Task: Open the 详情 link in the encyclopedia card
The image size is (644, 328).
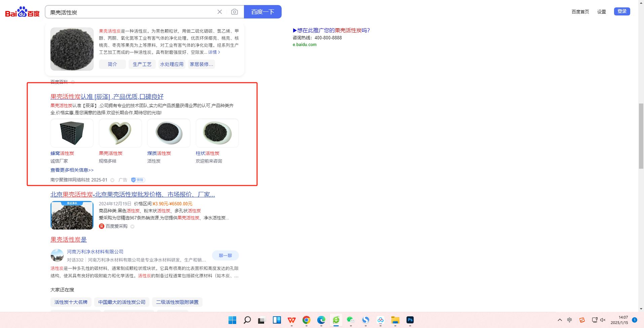Action: click(x=214, y=52)
